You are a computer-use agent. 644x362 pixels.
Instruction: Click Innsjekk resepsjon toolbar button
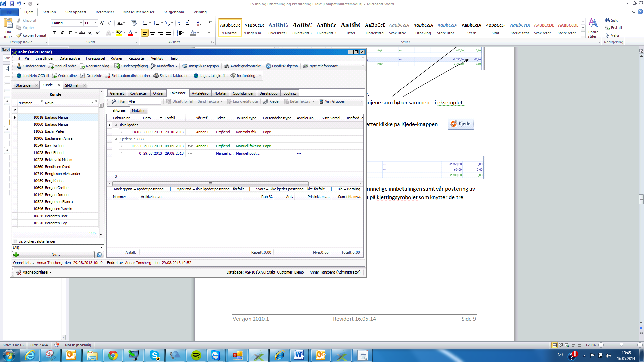201,66
